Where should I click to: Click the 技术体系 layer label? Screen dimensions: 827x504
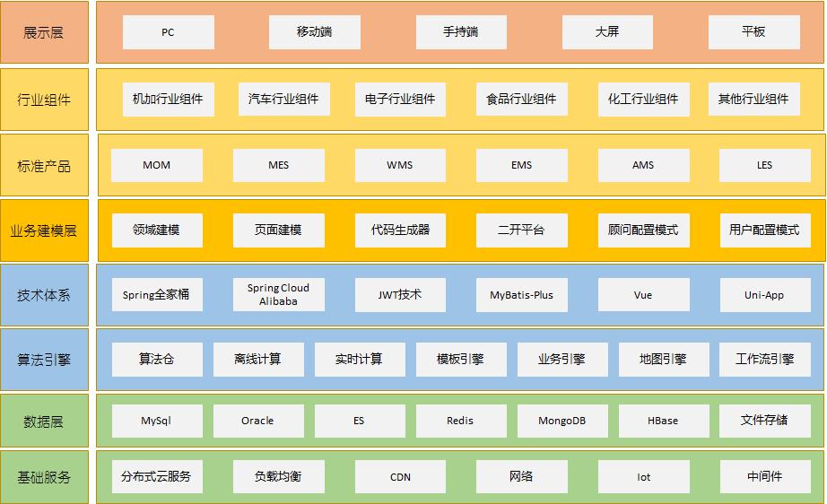pyautogui.click(x=44, y=295)
